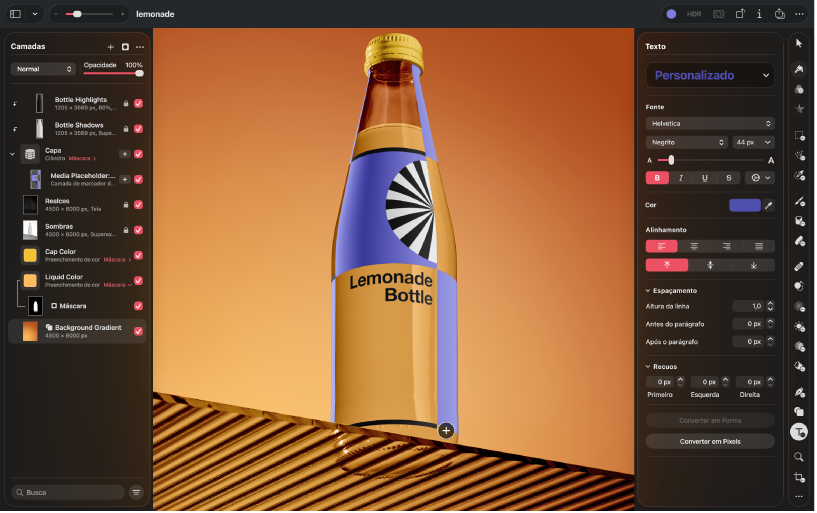Open the eyedropper color picker
The image size is (817, 513).
770,205
